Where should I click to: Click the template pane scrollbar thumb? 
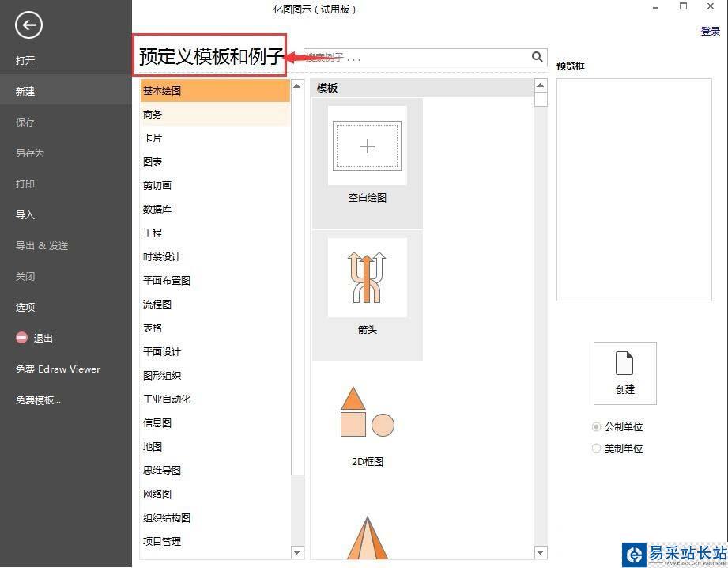tap(541, 100)
